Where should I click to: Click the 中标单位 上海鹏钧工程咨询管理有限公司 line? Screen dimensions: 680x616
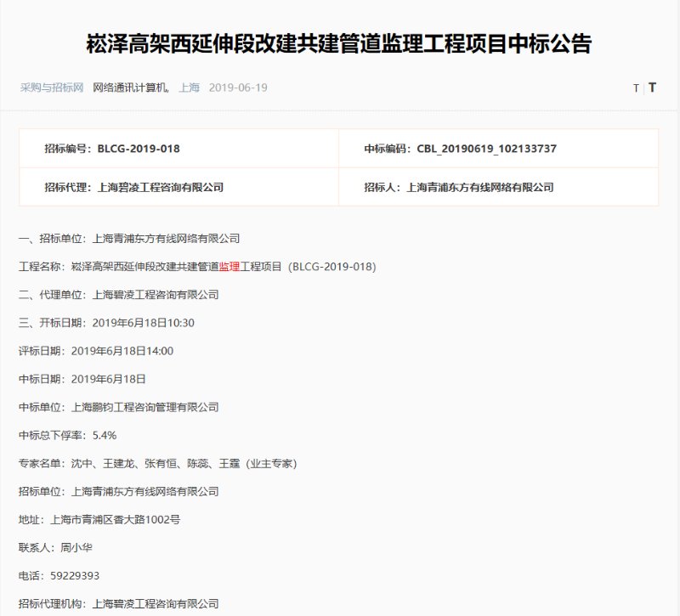click(119, 407)
